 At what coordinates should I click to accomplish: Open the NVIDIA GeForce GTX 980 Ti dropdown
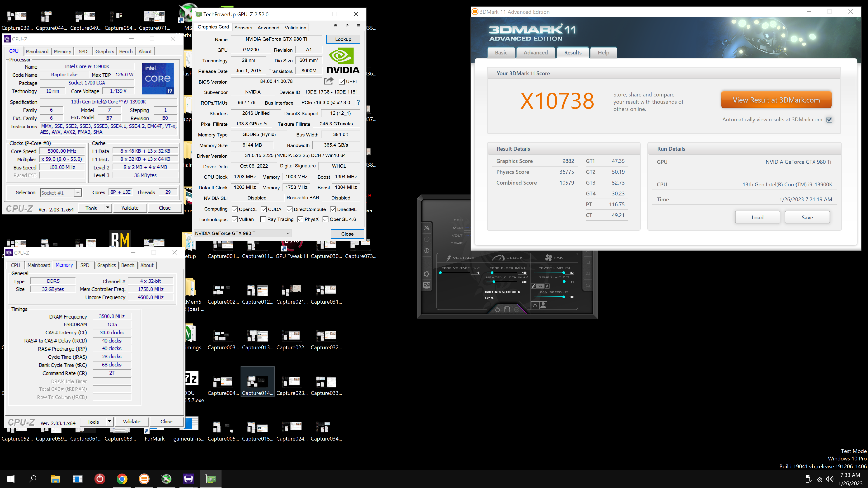243,233
